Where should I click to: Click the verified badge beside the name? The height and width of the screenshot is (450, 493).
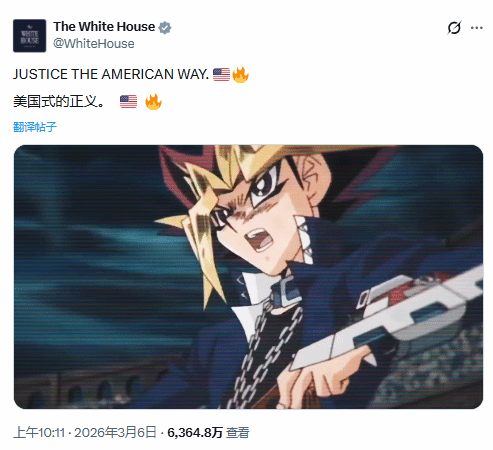pos(165,28)
